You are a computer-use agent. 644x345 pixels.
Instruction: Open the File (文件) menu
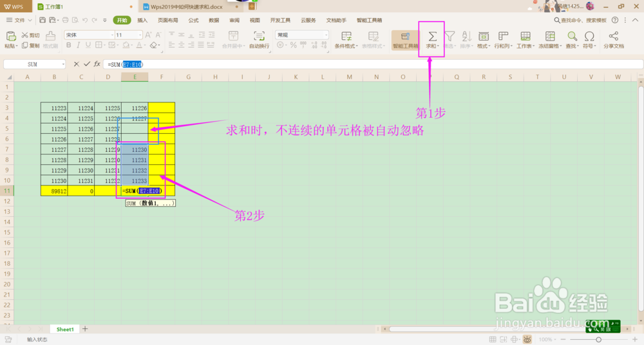coord(19,20)
